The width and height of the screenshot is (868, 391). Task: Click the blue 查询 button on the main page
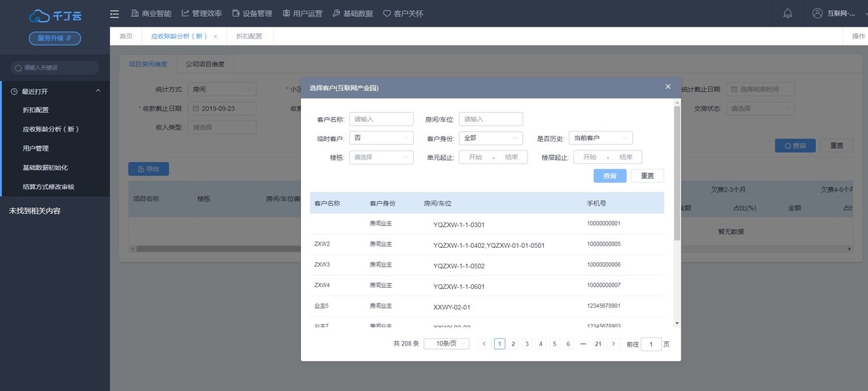[x=795, y=145]
